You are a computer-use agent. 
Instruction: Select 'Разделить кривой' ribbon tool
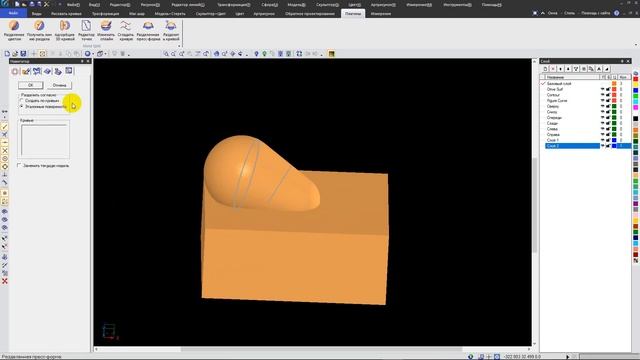(171, 31)
